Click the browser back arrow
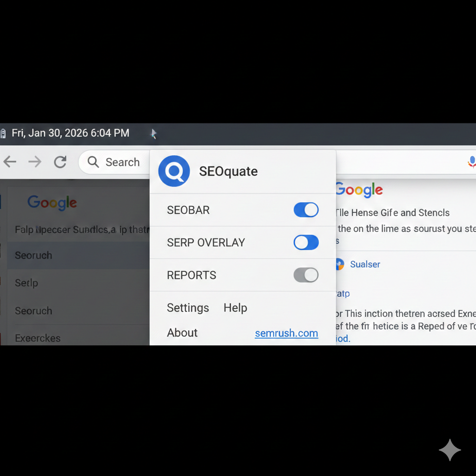The height and width of the screenshot is (476, 476). click(10, 162)
